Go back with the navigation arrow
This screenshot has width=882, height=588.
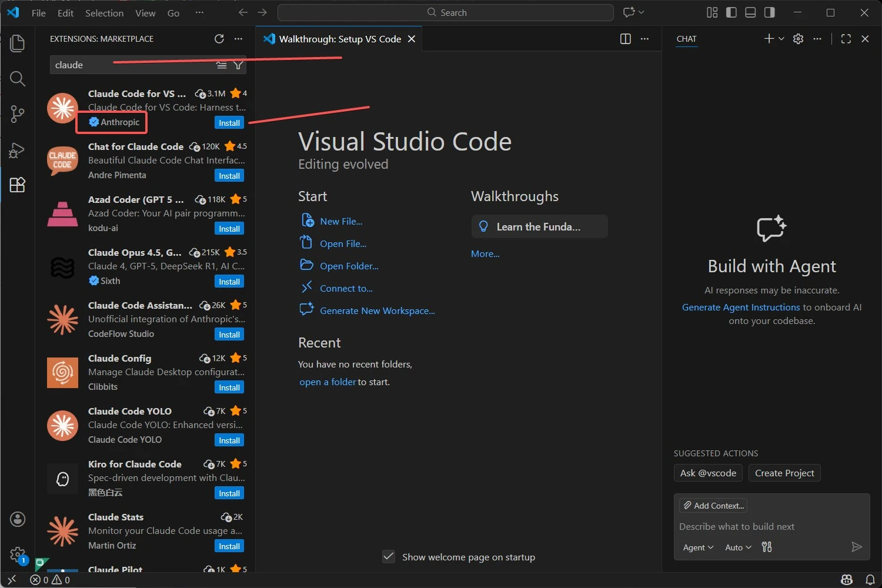point(243,12)
